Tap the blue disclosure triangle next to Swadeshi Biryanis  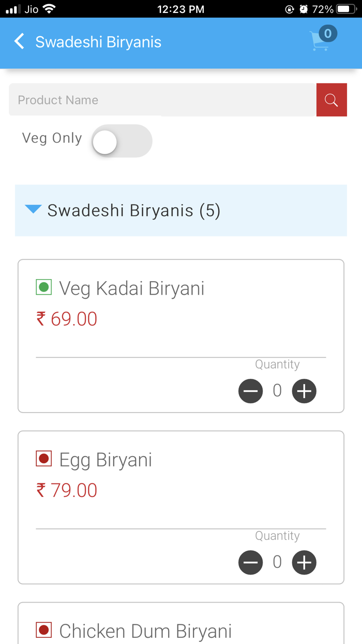coord(33,210)
